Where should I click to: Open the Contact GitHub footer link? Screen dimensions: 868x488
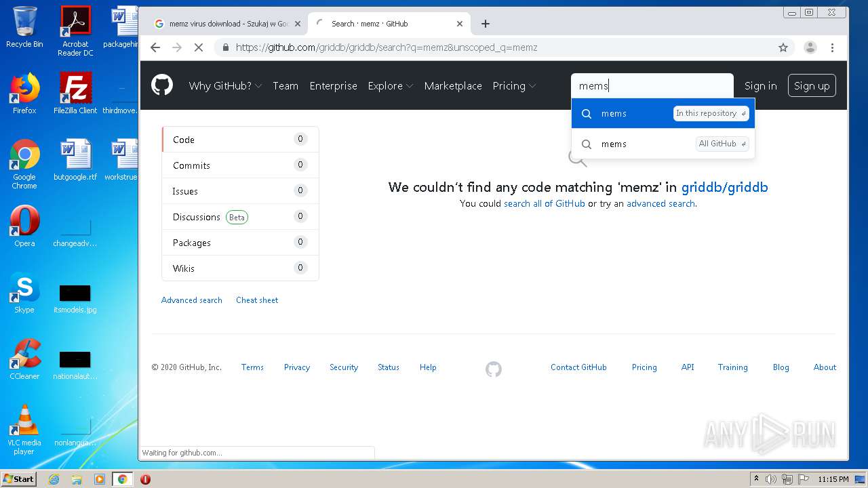(578, 367)
